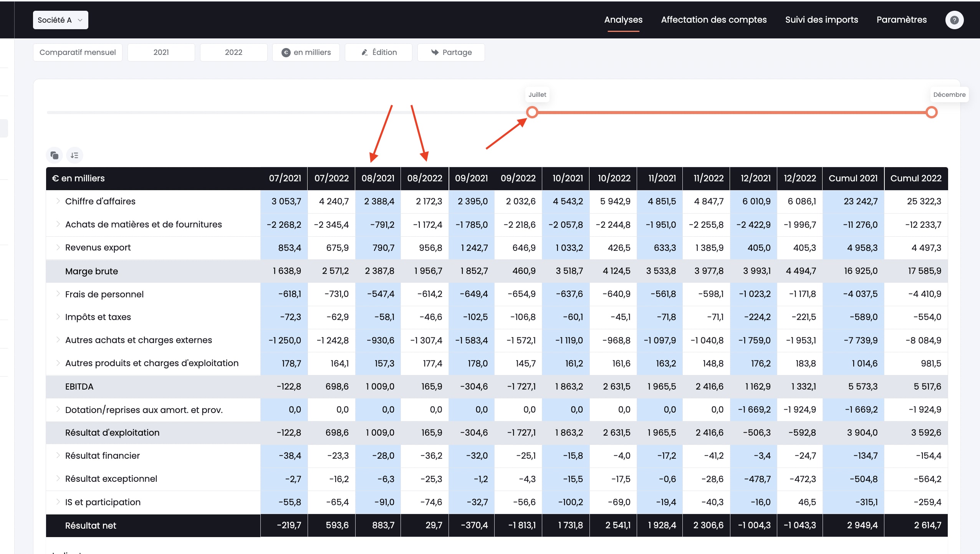Expand the Revenus export row
Screen dimensions: 980x554
click(58, 247)
